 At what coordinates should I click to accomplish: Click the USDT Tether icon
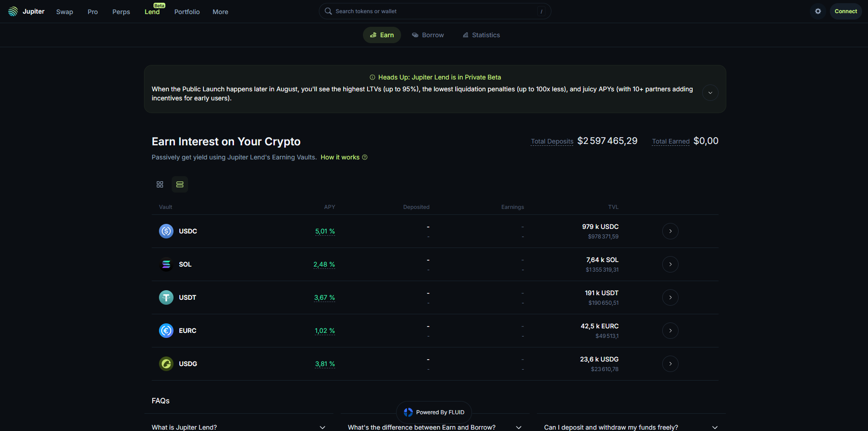coord(166,297)
